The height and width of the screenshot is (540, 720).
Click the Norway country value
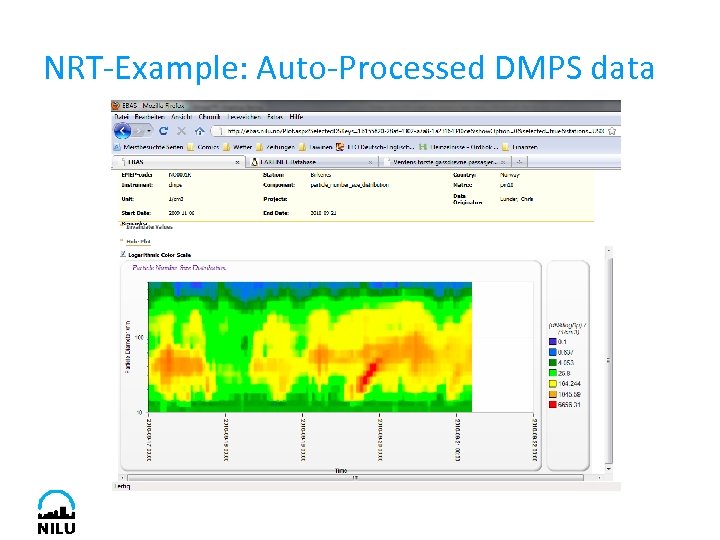coord(509,175)
